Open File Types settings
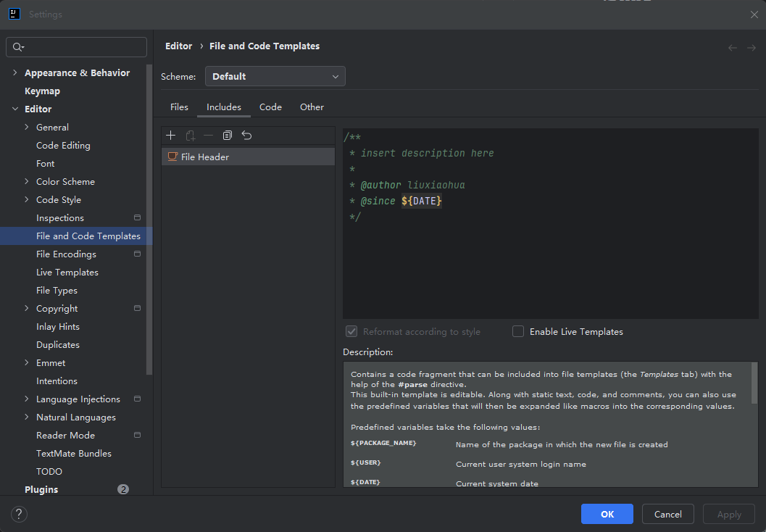The height and width of the screenshot is (532, 766). point(57,290)
